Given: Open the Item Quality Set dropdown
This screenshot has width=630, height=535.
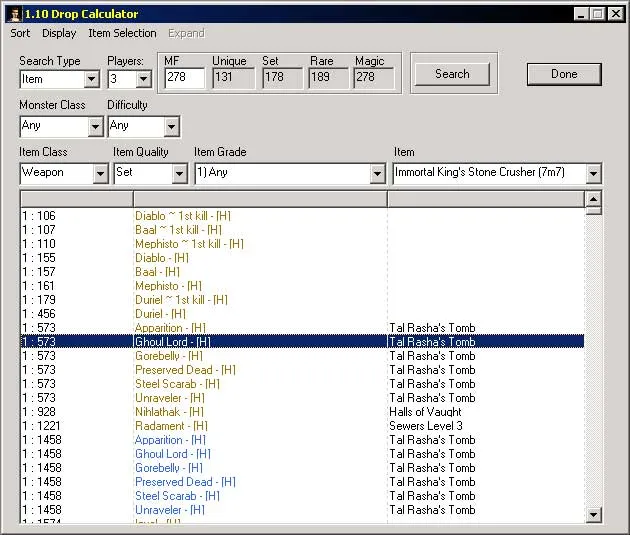Looking at the screenshot, I should point(179,173).
